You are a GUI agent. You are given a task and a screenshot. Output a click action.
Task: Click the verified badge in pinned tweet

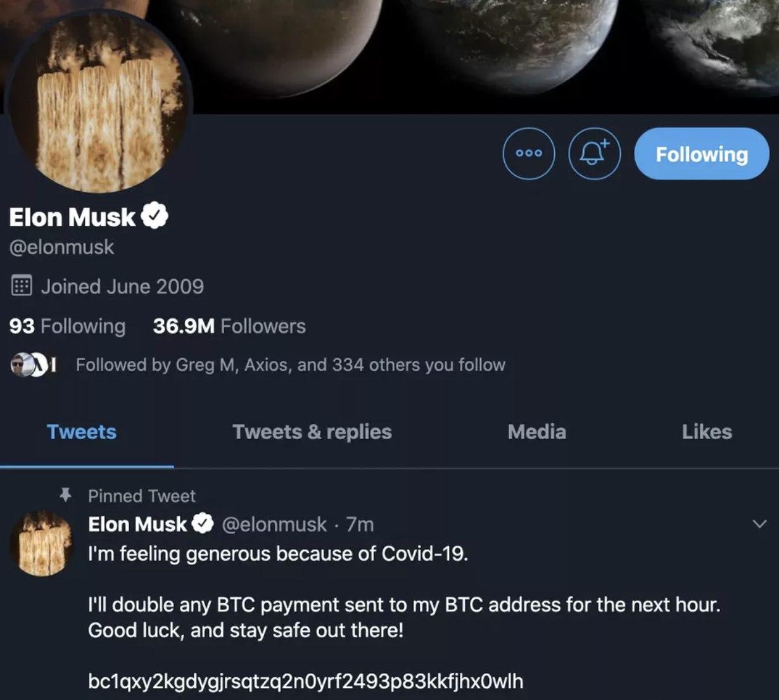(203, 524)
